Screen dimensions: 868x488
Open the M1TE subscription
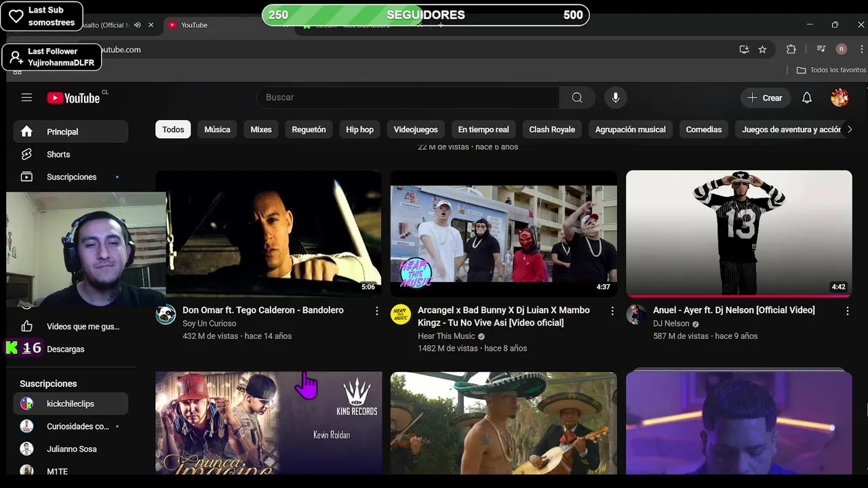[x=71, y=470]
